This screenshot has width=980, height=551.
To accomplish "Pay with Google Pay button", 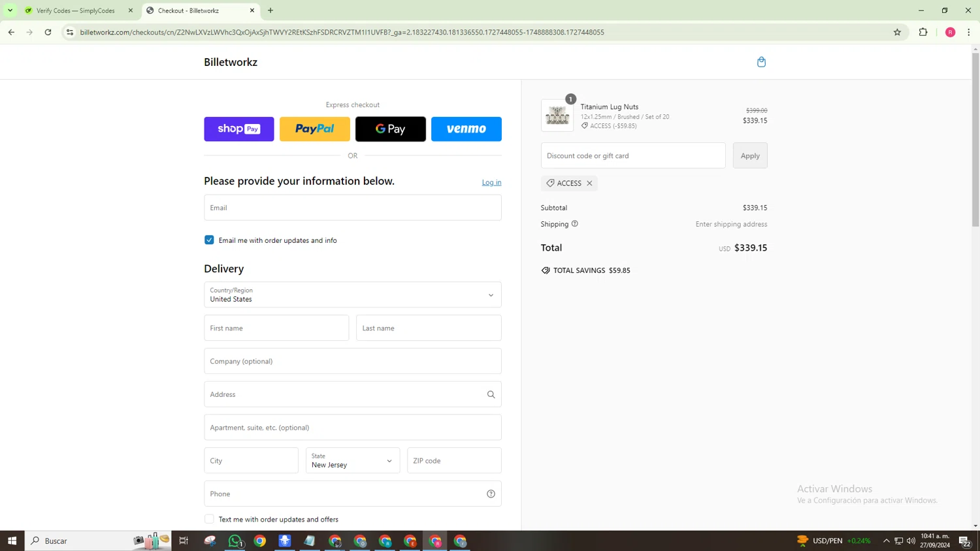I will coord(391,129).
